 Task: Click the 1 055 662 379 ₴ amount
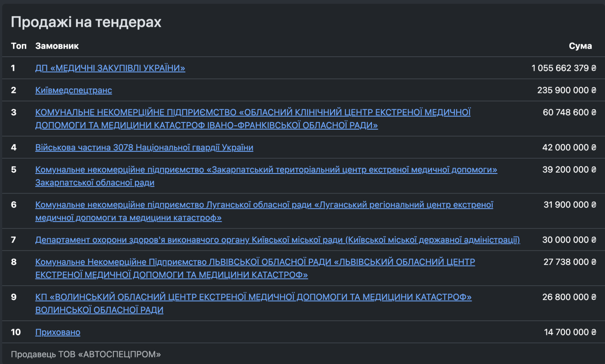tap(564, 68)
